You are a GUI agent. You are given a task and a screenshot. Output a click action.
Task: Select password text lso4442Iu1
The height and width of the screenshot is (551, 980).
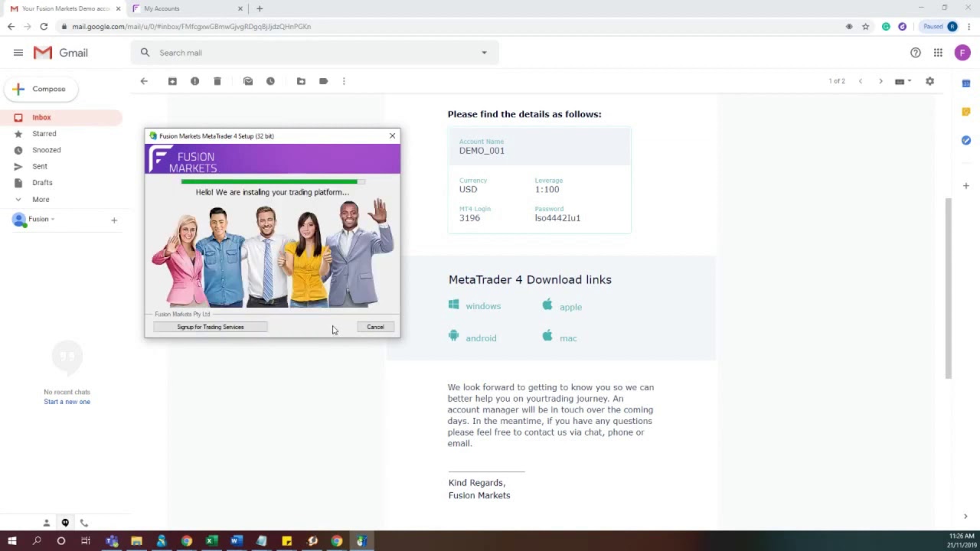click(x=557, y=218)
